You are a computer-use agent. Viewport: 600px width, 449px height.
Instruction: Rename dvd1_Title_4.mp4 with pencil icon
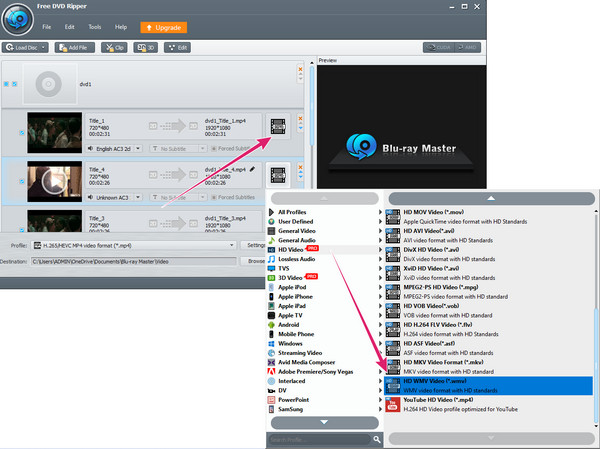pos(252,169)
